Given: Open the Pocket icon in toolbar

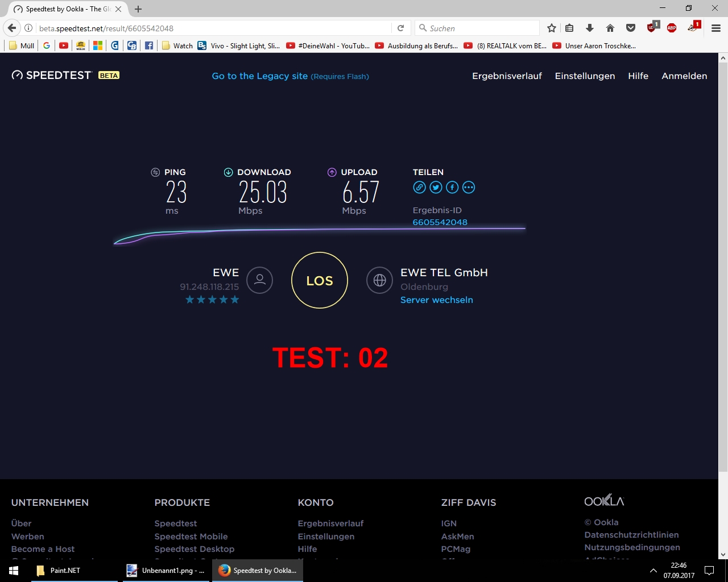Looking at the screenshot, I should 631,28.
